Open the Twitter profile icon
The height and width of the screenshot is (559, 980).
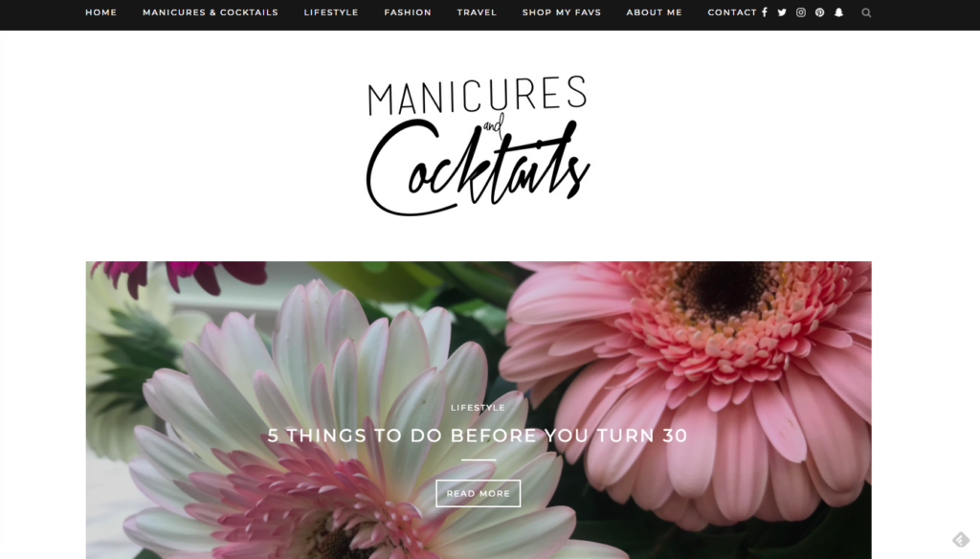[x=782, y=12]
